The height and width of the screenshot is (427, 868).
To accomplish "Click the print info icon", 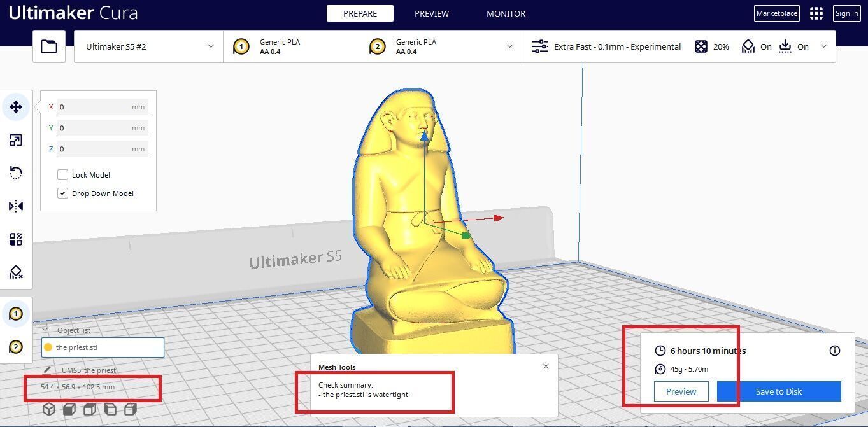I will [x=835, y=351].
